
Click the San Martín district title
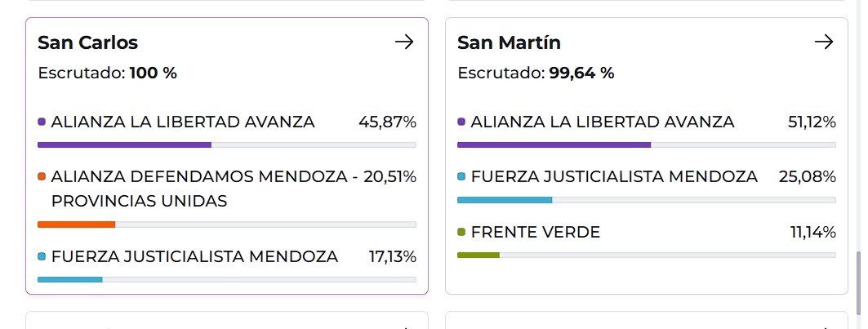click(509, 43)
